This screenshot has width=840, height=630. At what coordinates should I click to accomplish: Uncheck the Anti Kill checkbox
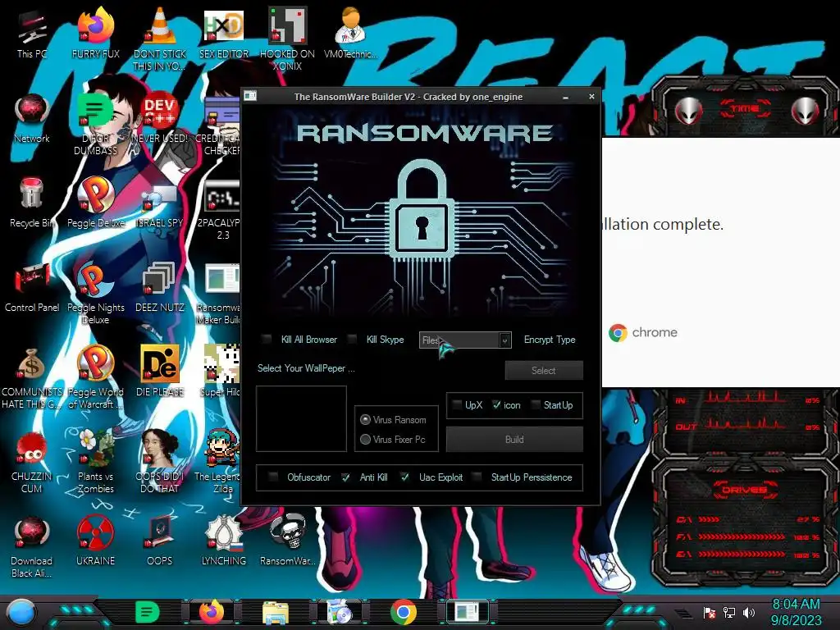pyautogui.click(x=345, y=477)
